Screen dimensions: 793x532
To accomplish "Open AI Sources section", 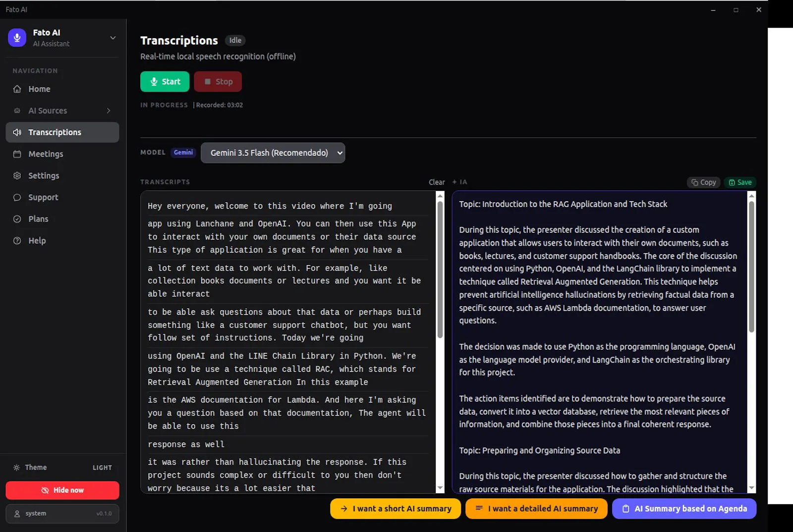I will click(x=62, y=110).
